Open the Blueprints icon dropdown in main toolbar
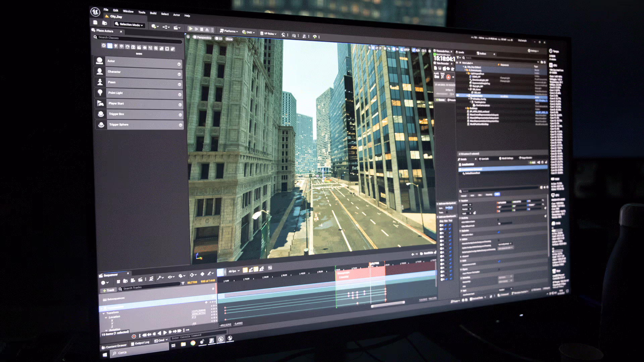The image size is (644, 362). (x=166, y=27)
